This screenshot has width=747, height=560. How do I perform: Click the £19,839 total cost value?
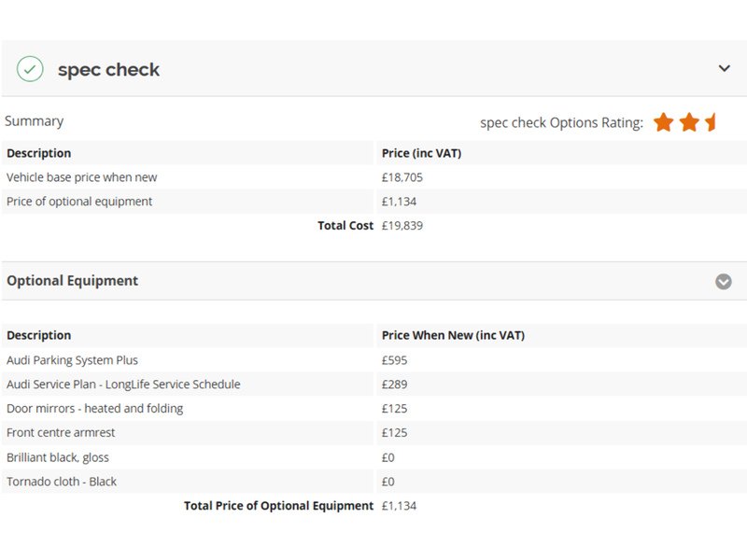pos(402,226)
